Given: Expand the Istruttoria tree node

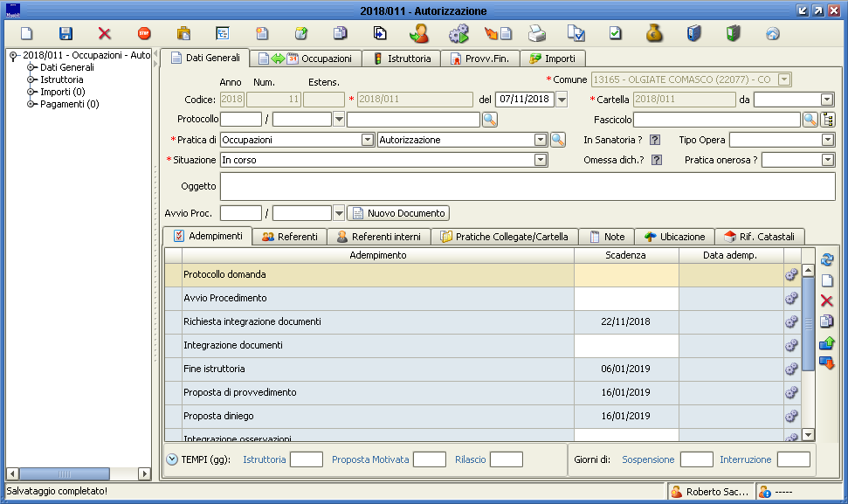Looking at the screenshot, I should click(x=31, y=79).
